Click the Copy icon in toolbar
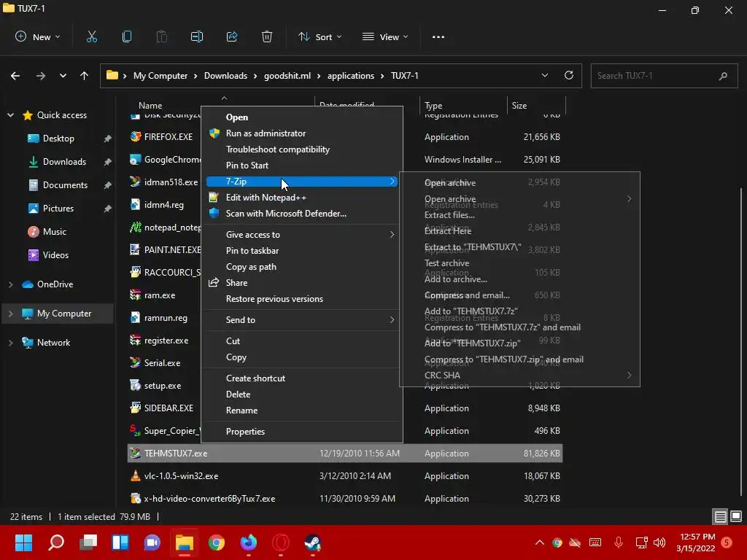Screen dimensions: 747x560 pos(127,36)
